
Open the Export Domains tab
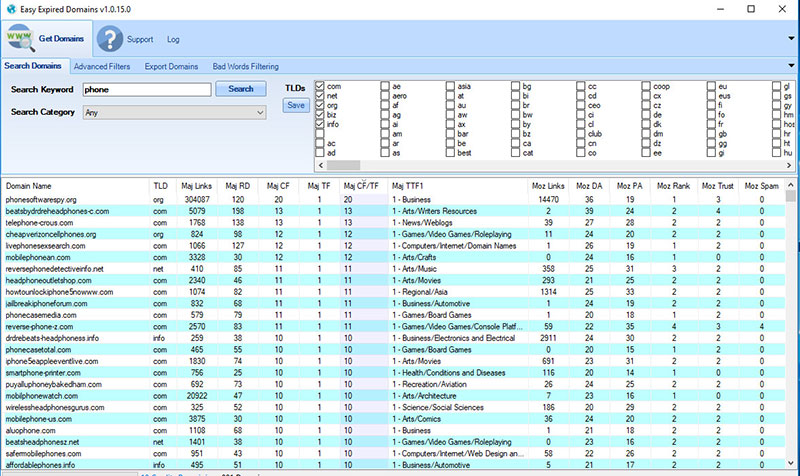click(x=169, y=66)
